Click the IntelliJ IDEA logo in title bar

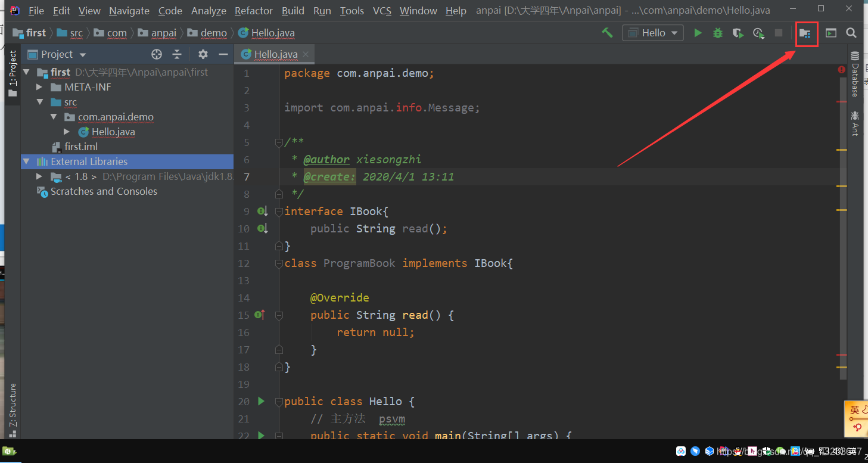[15, 10]
